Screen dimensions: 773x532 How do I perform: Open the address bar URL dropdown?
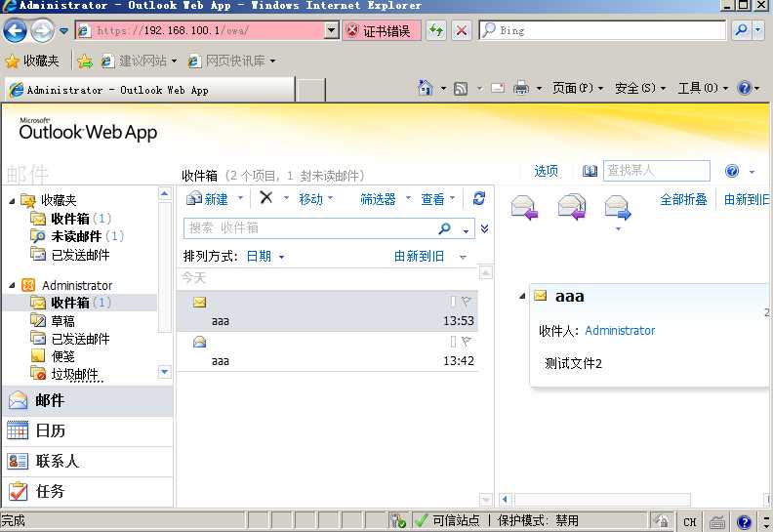(332, 30)
